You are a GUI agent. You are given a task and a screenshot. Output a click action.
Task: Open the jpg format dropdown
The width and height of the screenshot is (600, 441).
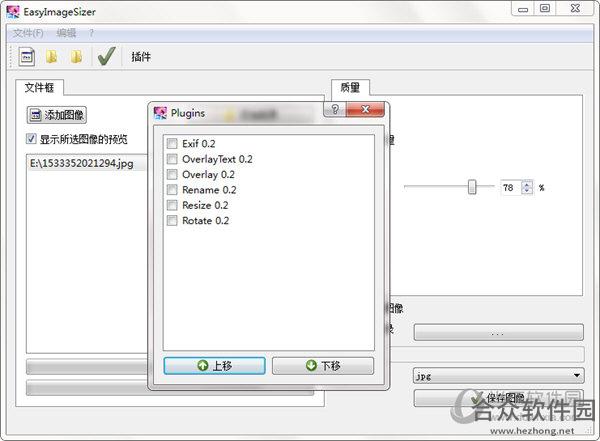[499, 376]
